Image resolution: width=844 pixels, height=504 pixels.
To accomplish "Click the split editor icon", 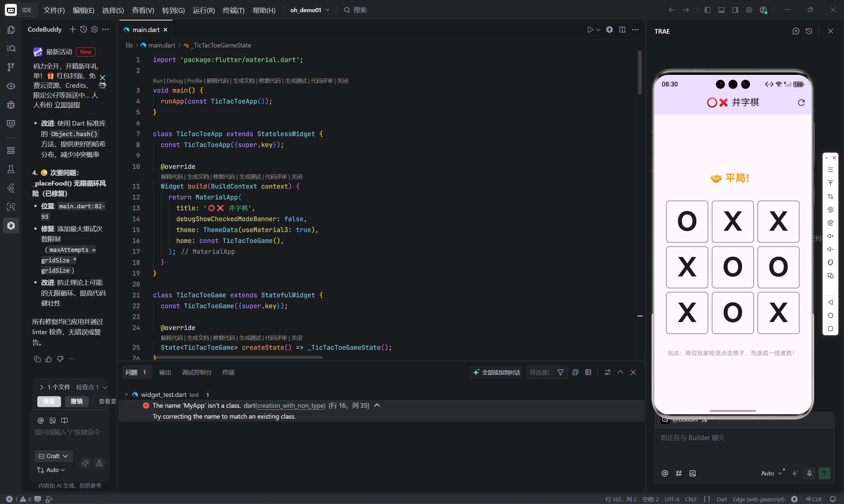I will (622, 30).
